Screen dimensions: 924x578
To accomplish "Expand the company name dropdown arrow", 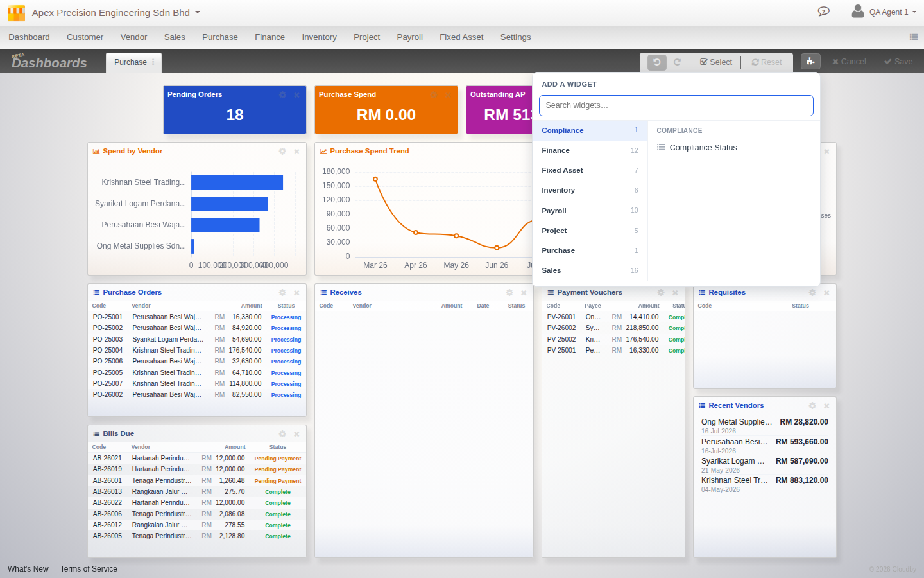I will coord(198,12).
